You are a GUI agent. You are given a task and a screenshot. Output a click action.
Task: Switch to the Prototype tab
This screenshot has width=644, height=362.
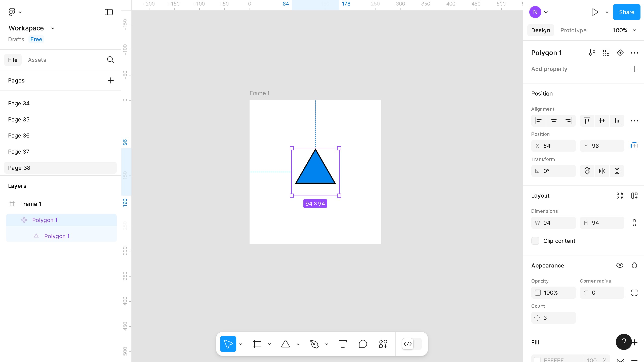pos(573,30)
